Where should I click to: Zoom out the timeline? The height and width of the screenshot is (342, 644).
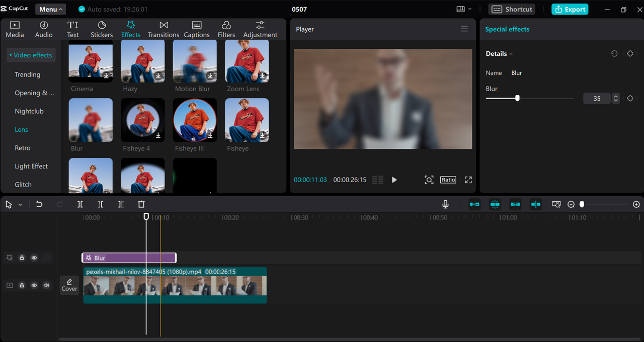tap(571, 205)
